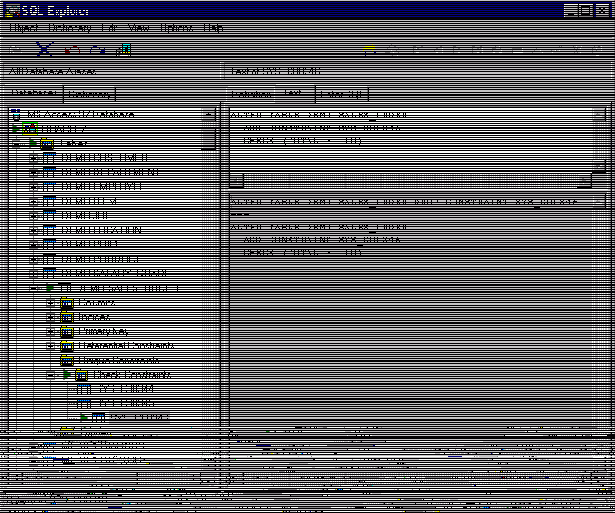Expand the Referential Constraints node

pos(51,345)
